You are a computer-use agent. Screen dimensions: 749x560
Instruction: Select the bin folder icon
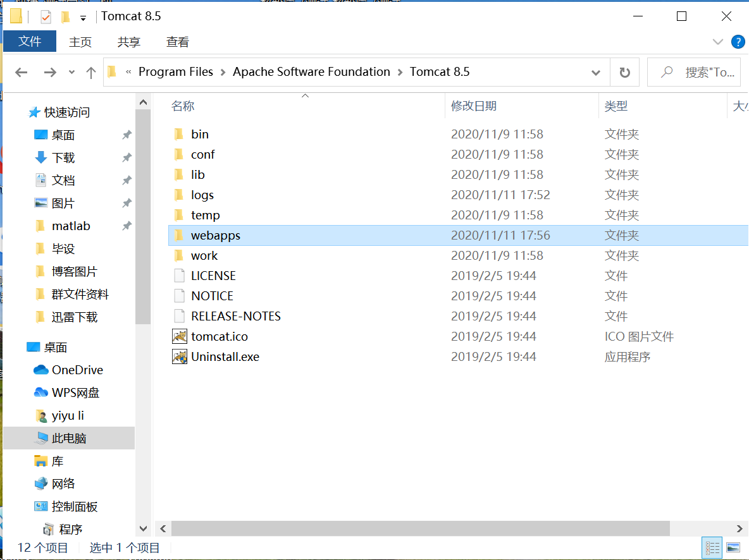tap(179, 134)
